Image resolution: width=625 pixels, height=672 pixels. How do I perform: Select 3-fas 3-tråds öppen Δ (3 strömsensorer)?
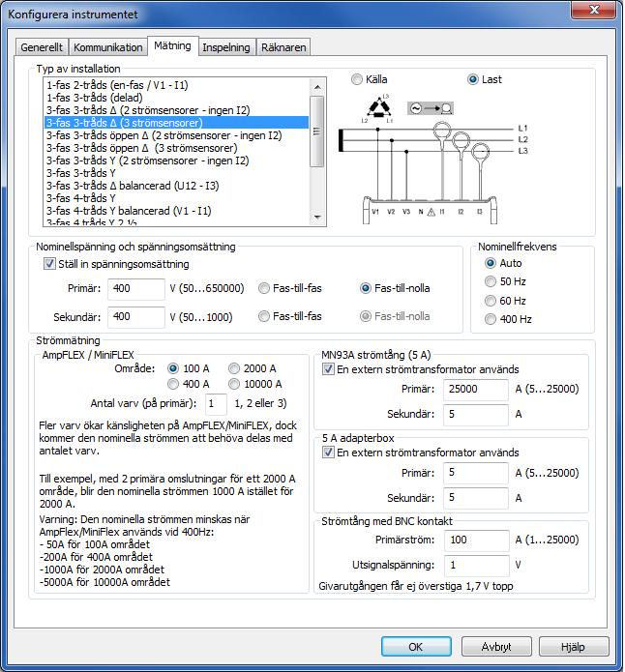point(176,148)
